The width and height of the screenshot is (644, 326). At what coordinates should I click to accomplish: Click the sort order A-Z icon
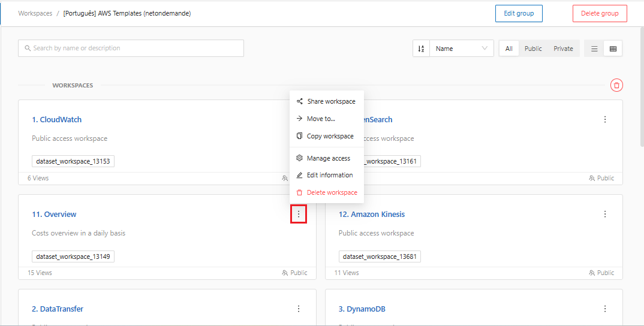pyautogui.click(x=421, y=49)
